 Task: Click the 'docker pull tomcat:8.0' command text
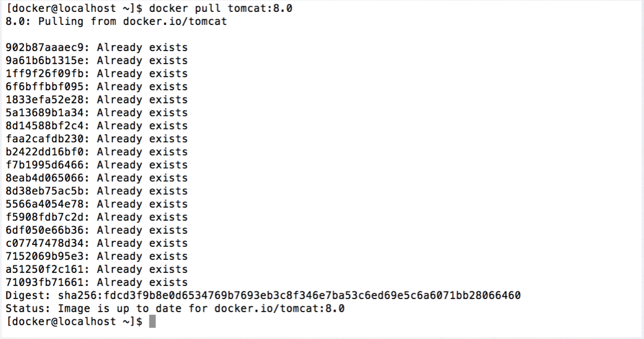[x=221, y=8]
